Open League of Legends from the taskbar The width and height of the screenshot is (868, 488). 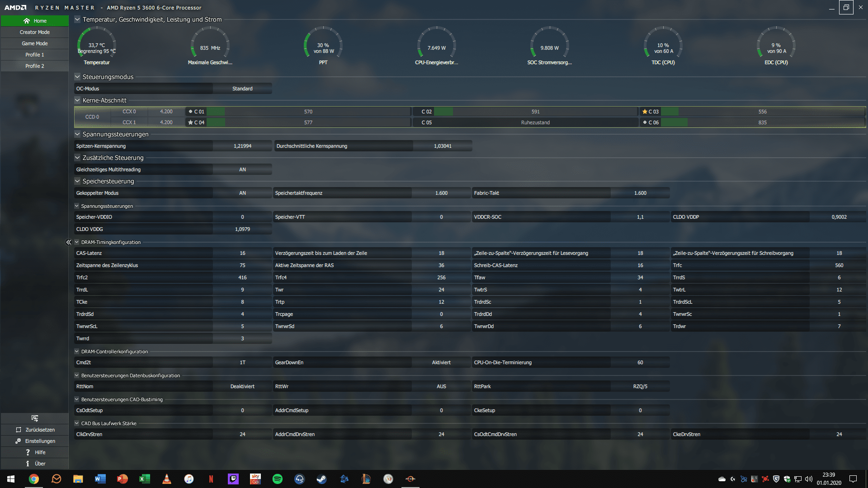366,479
